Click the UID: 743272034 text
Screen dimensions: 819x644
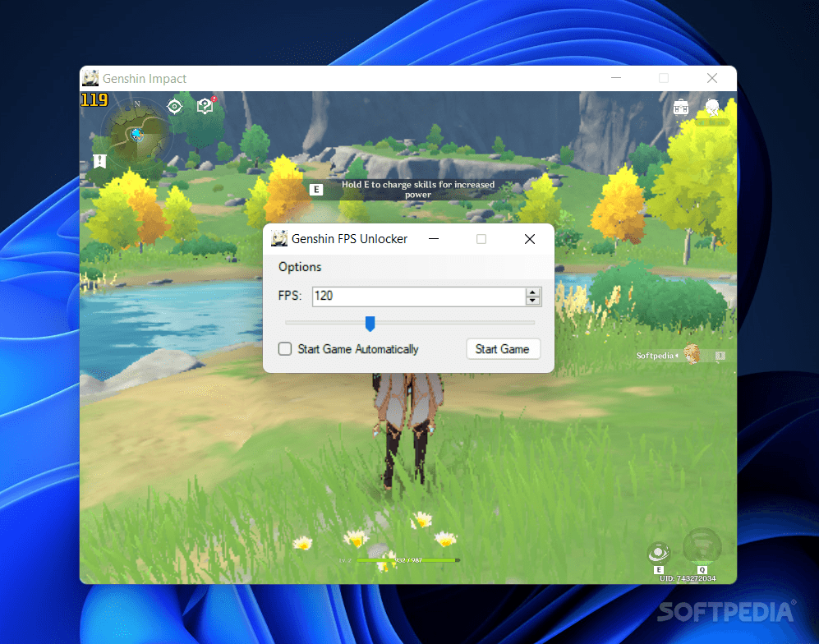pyautogui.click(x=688, y=579)
